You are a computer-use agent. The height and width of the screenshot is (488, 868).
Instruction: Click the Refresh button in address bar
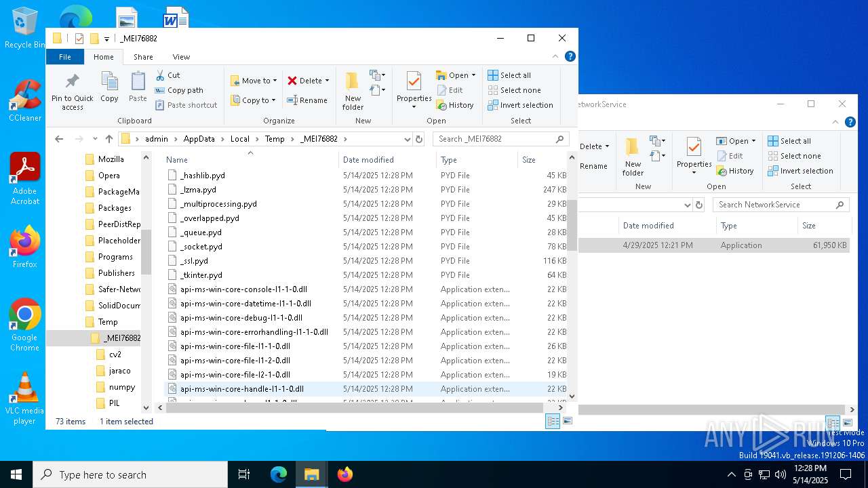pyautogui.click(x=419, y=139)
